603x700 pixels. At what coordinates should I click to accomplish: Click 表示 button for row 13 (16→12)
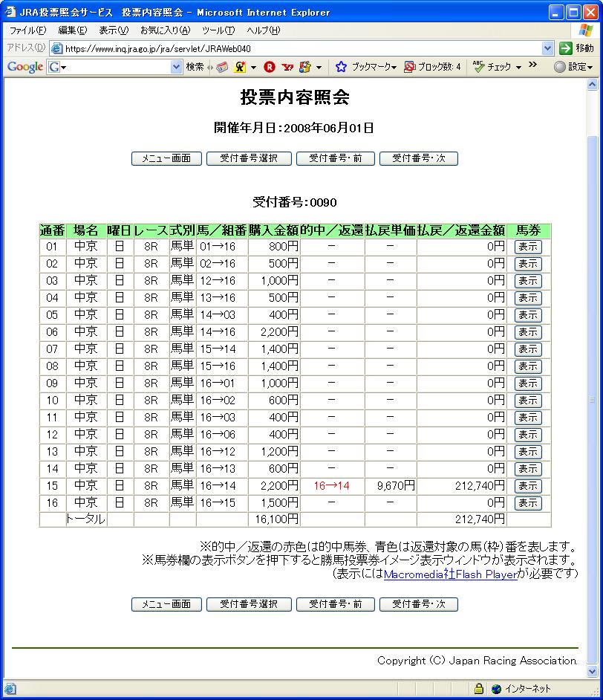(528, 452)
